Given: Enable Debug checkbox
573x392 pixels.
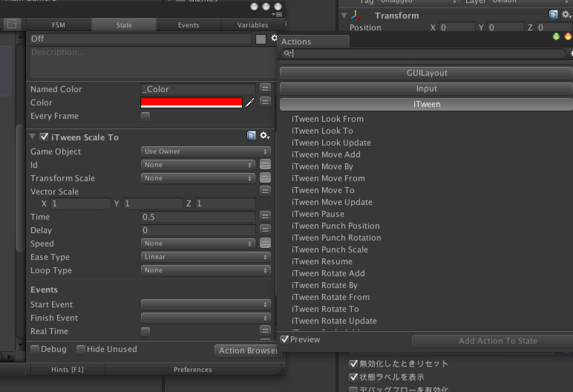Looking at the screenshot, I should [35, 349].
